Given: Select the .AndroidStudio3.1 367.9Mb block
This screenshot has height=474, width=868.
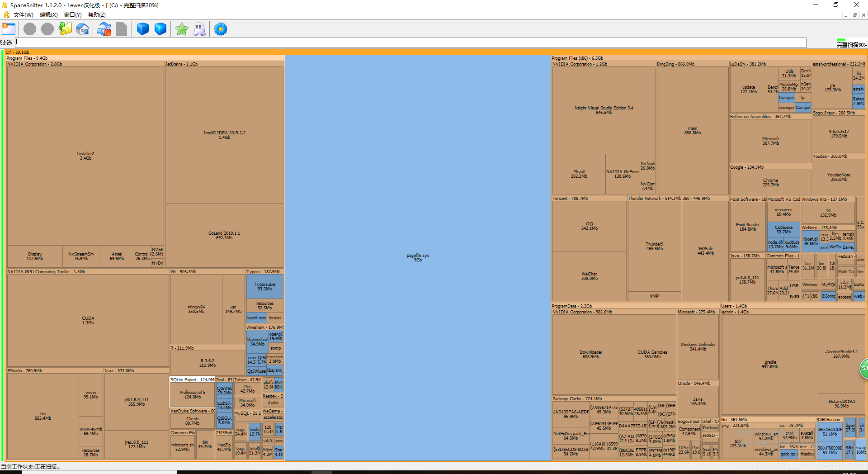Looking at the screenshot, I should point(841,354).
